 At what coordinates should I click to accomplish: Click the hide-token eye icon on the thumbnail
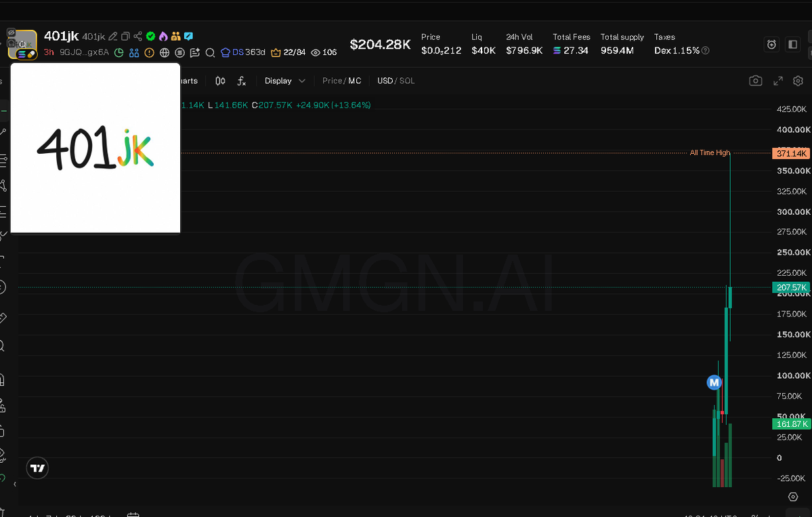tap(11, 33)
